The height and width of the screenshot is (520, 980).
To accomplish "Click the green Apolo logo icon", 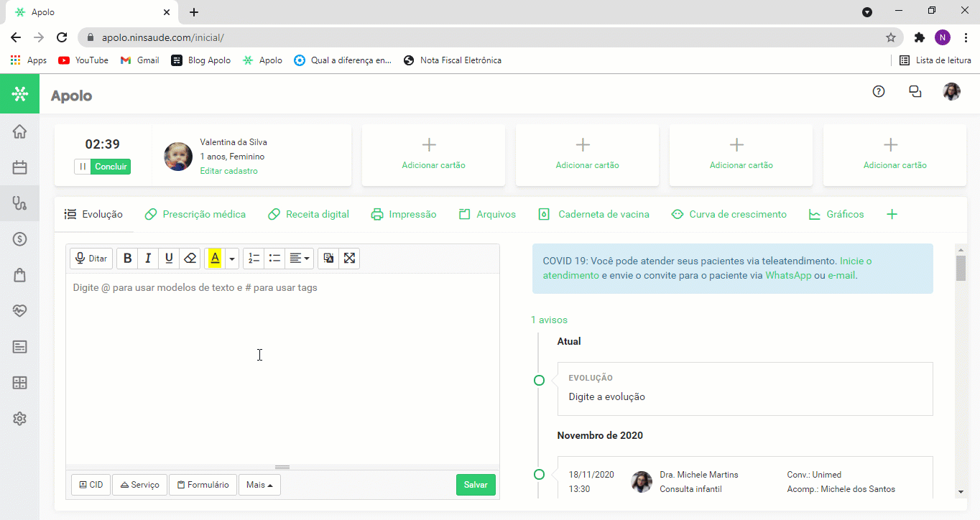I will point(19,93).
